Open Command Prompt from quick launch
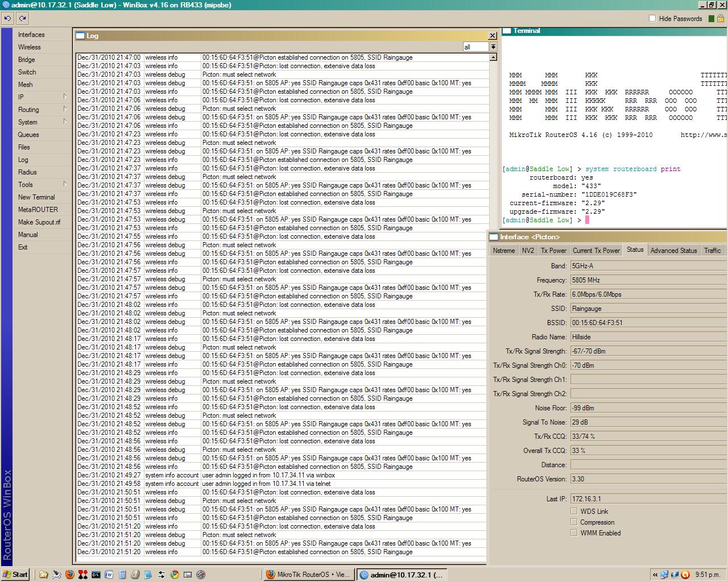Image resolution: width=728 pixels, height=582 pixels. (96, 575)
